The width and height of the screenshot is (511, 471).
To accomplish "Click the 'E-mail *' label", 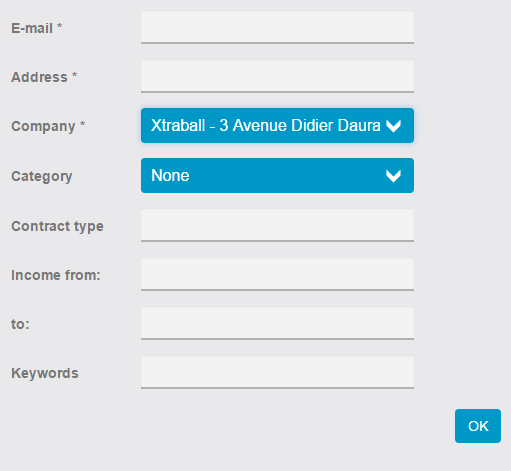I will [x=37, y=28].
